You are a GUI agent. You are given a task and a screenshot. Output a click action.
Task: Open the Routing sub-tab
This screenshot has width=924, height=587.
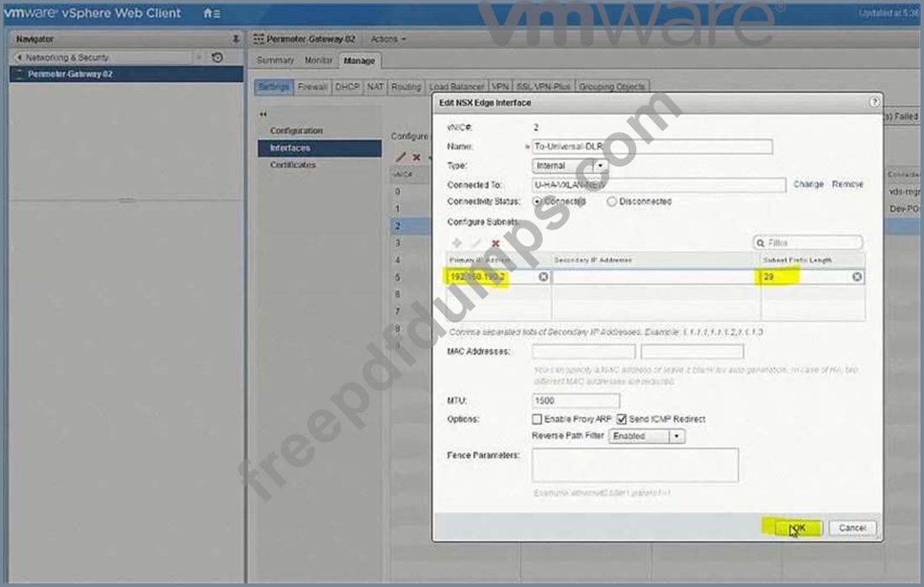[406, 87]
